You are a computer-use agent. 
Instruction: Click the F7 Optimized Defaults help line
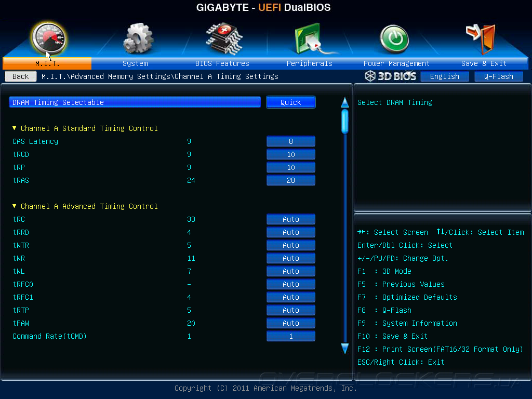coord(407,297)
